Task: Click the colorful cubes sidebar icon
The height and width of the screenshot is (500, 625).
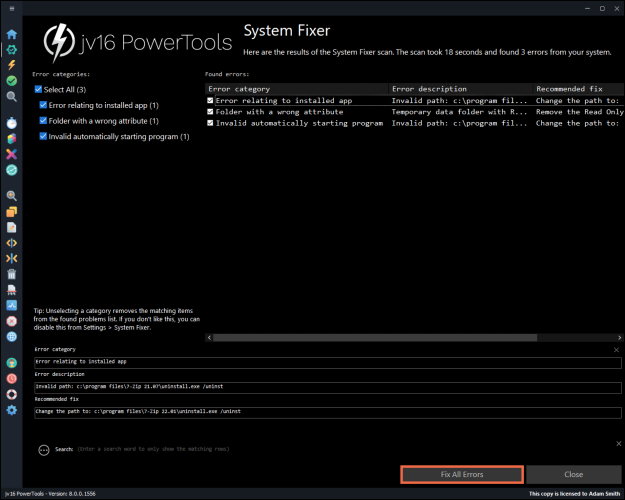Action: pyautogui.click(x=12, y=138)
